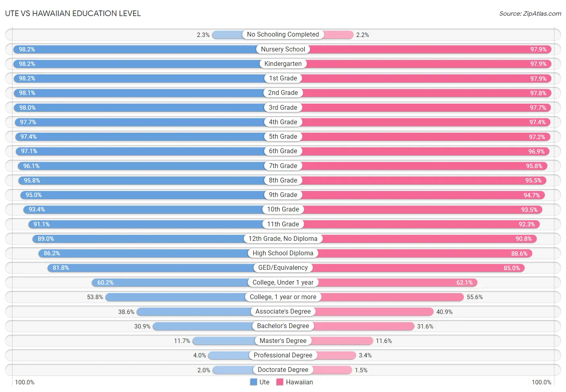Click the Ute bar showing 53.8%

[x=176, y=297]
